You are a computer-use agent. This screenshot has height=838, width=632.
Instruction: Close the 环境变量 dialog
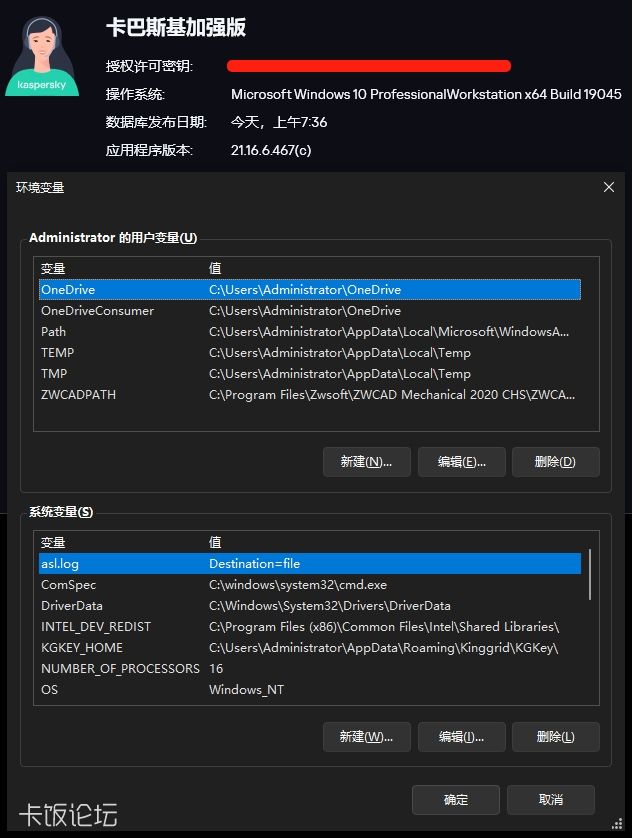point(609,187)
